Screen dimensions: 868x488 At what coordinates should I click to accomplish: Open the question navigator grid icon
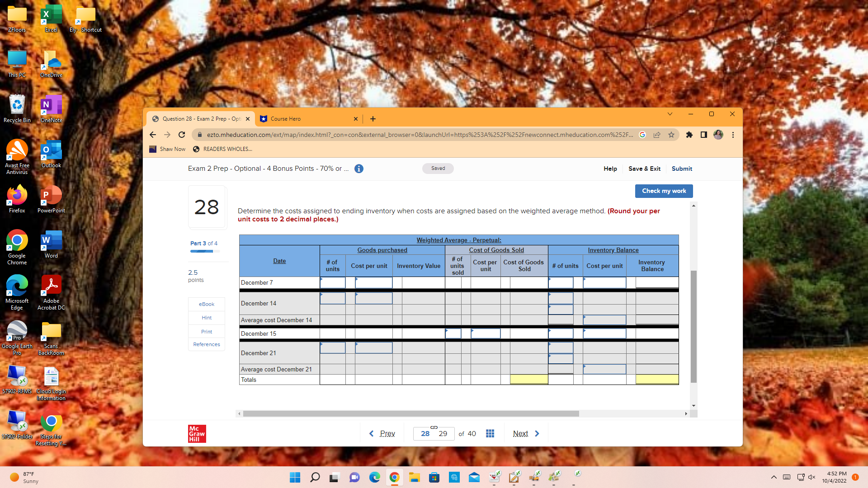490,433
